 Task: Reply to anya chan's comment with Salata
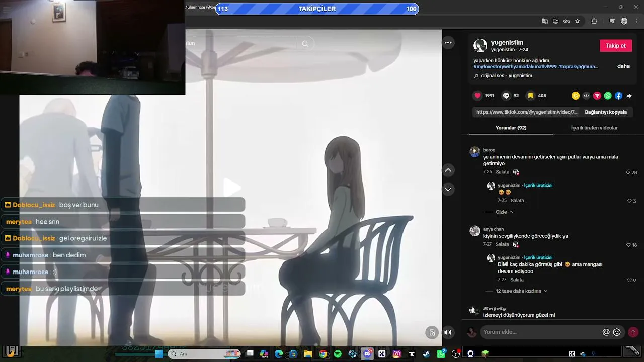click(502, 244)
